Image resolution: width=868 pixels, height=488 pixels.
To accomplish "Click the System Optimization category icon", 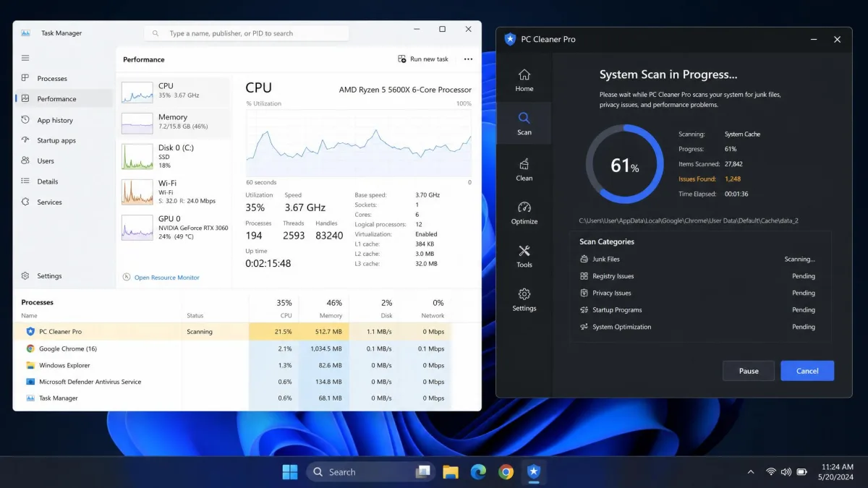I will click(x=584, y=327).
